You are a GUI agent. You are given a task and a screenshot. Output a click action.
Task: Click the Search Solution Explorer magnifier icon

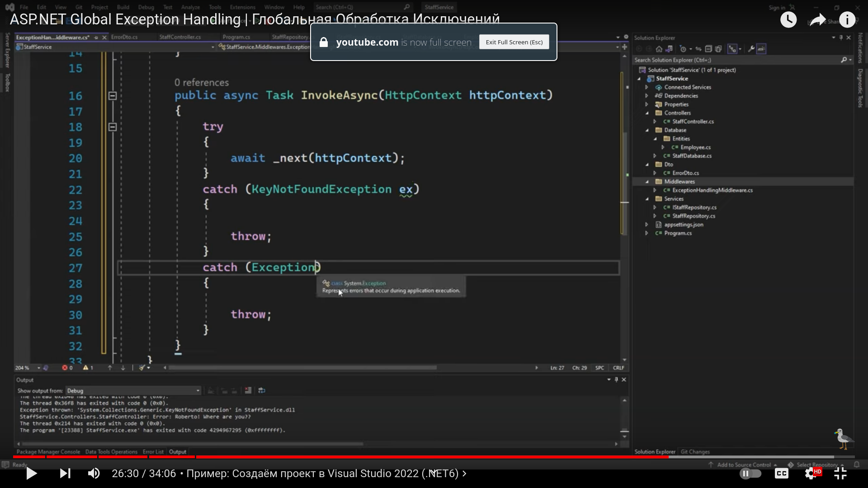(844, 60)
